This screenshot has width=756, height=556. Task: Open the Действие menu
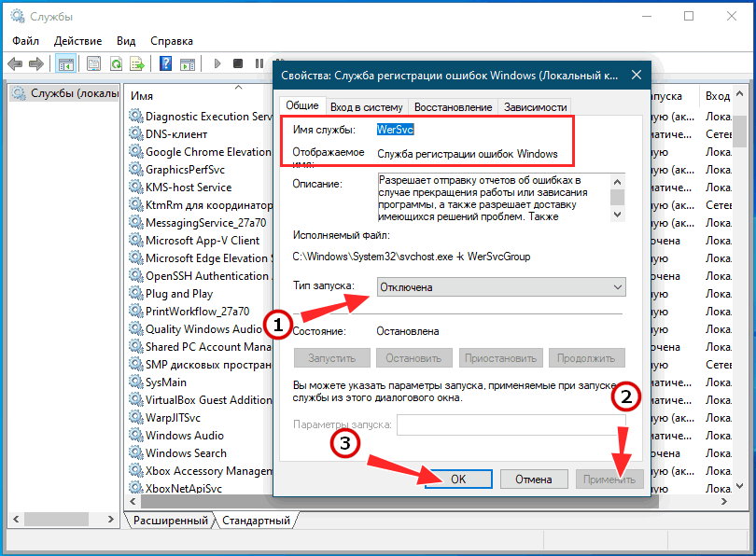tap(78, 41)
